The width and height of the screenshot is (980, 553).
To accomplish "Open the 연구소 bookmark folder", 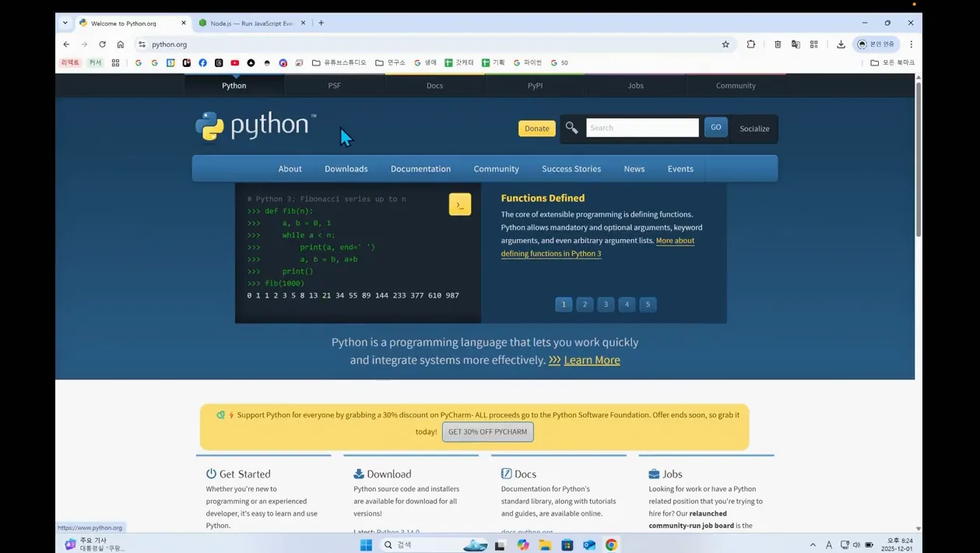I will (391, 62).
